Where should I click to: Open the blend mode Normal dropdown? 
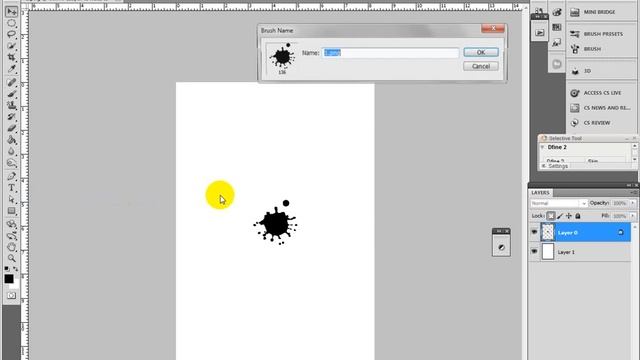pyautogui.click(x=558, y=203)
